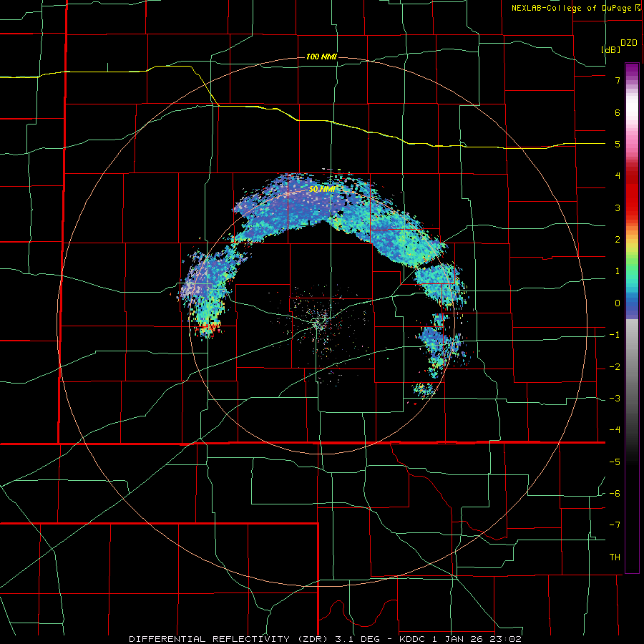Select the 2 dB scale value
This screenshot has height=644, width=644.
point(618,240)
